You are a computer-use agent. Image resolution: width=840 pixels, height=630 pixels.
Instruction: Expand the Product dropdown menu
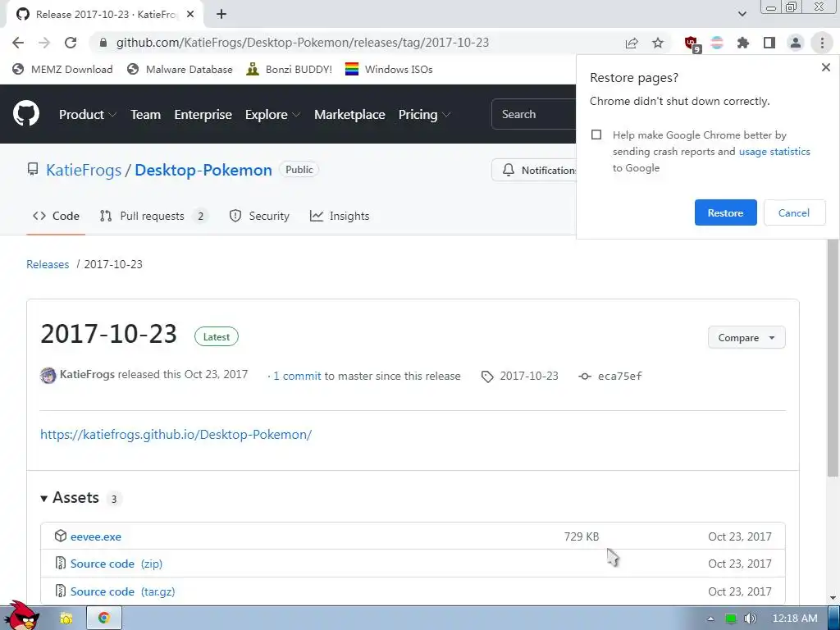[88, 114]
